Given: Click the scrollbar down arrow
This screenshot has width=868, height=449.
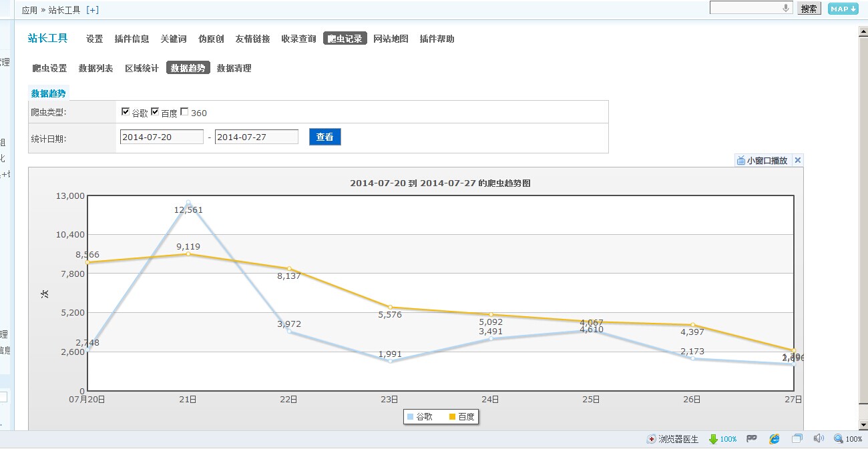Looking at the screenshot, I should 863,424.
